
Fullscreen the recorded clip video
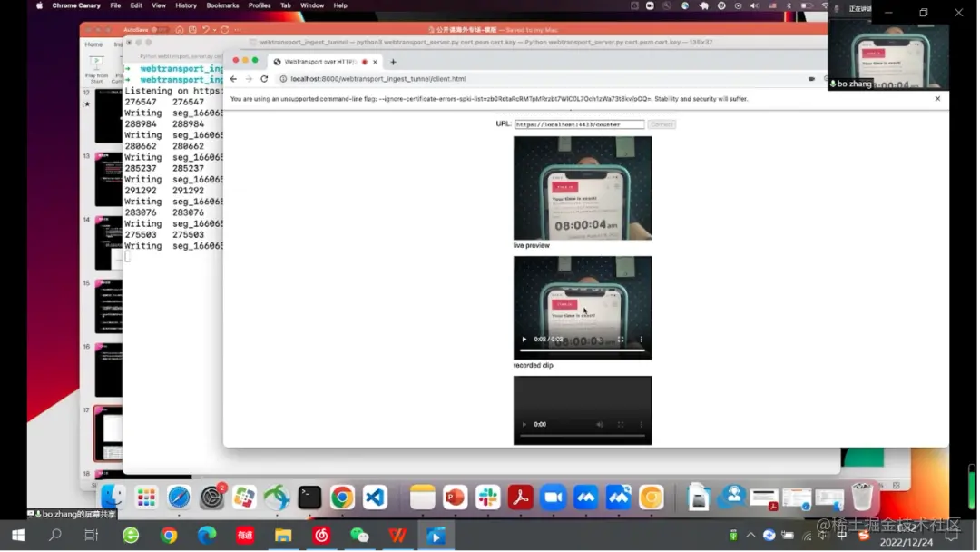(x=621, y=340)
